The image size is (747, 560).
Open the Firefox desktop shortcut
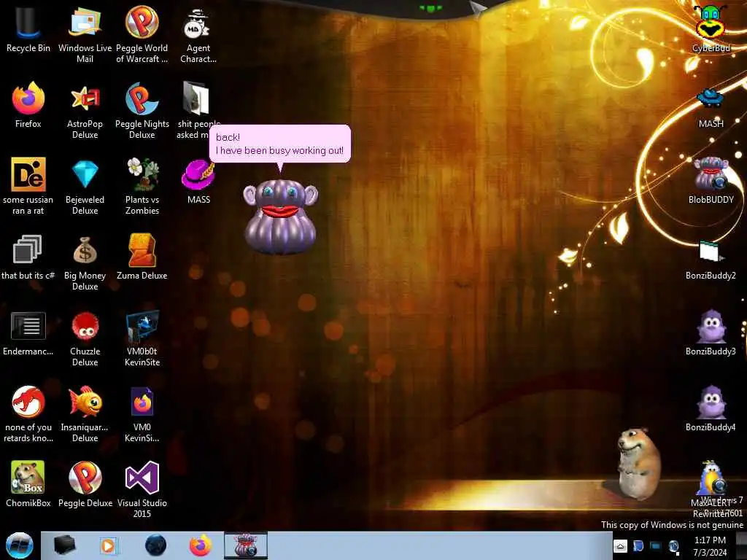(28, 105)
